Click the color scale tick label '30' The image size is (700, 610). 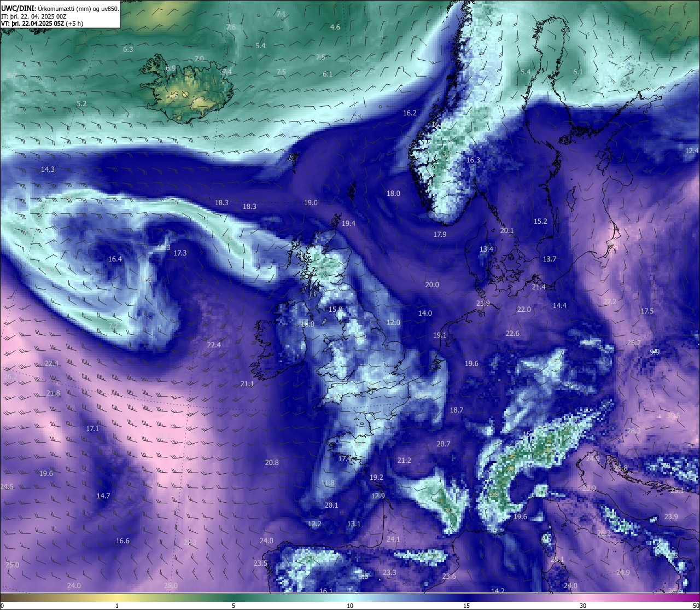[x=583, y=606]
